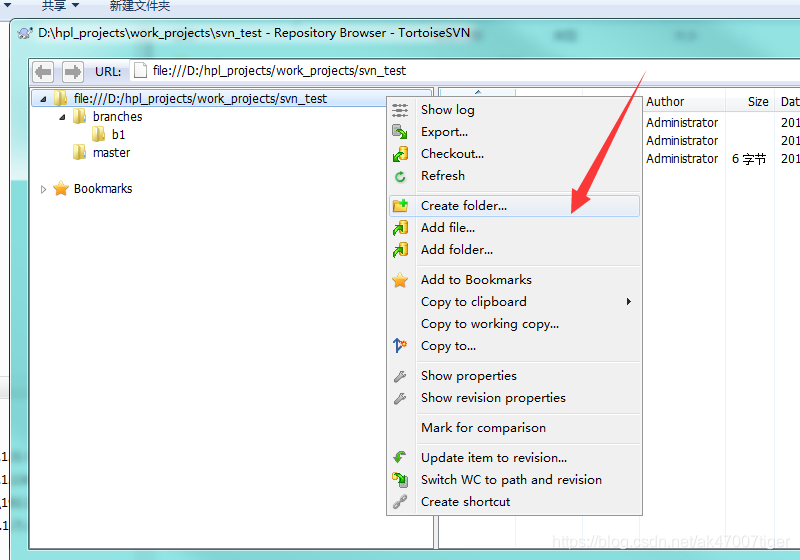Viewport: 800px width, 560px height.
Task: Click Administrator in the first list row
Action: click(x=682, y=122)
